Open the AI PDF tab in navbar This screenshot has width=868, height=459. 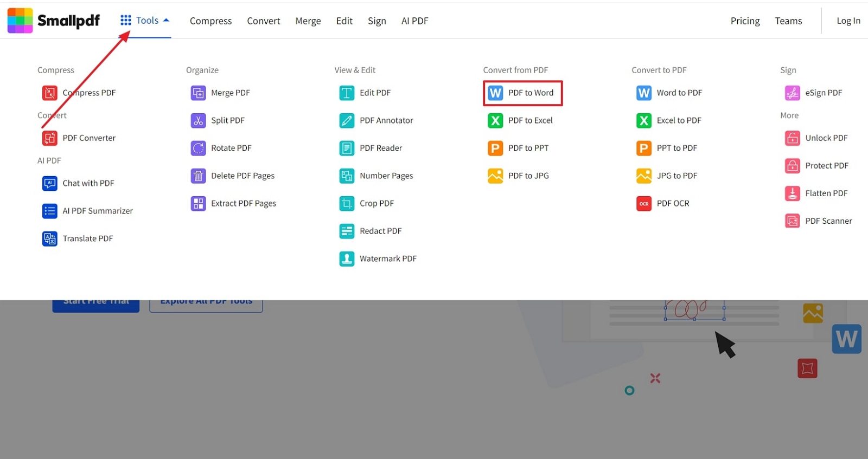coord(415,21)
